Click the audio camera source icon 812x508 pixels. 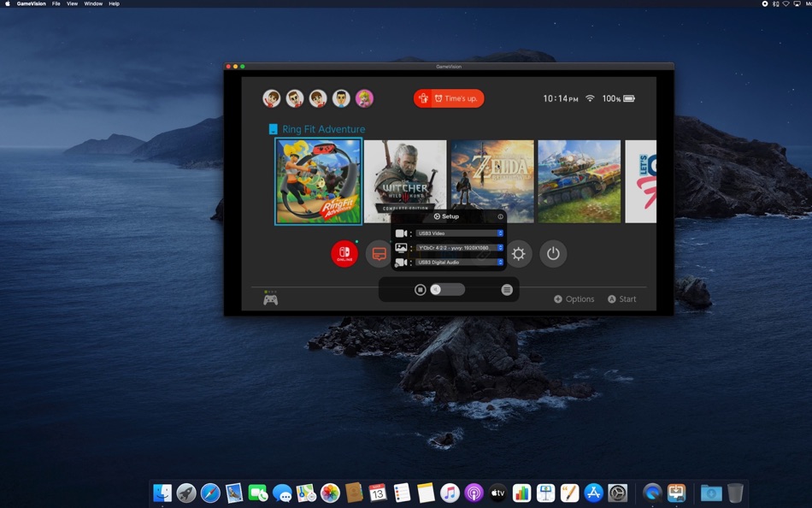click(402, 263)
